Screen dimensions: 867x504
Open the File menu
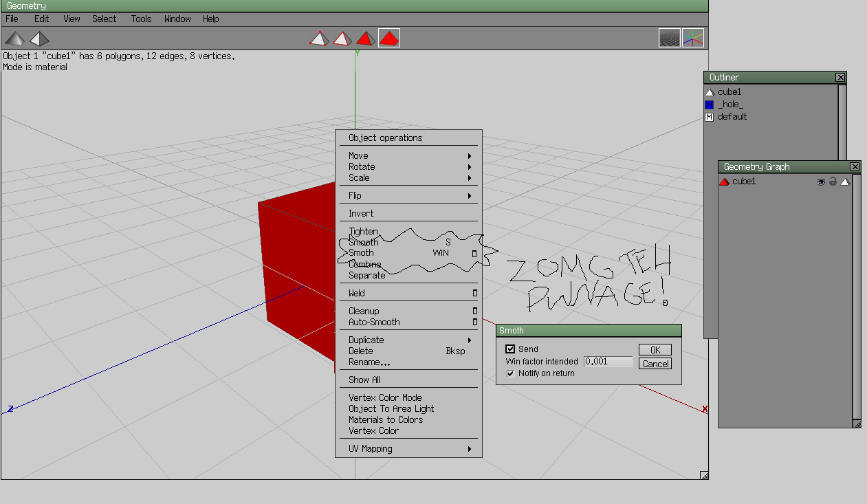pyautogui.click(x=12, y=19)
